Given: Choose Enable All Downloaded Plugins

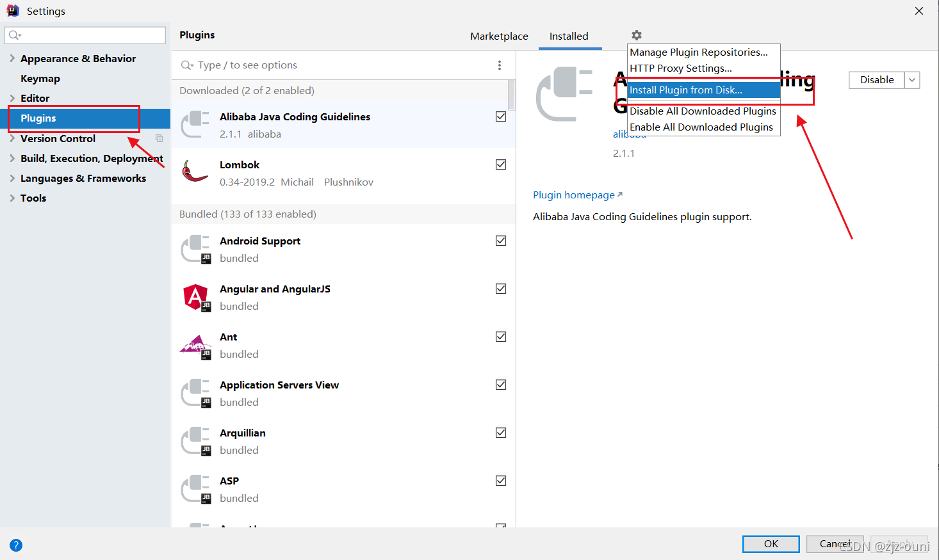Looking at the screenshot, I should tap(703, 127).
